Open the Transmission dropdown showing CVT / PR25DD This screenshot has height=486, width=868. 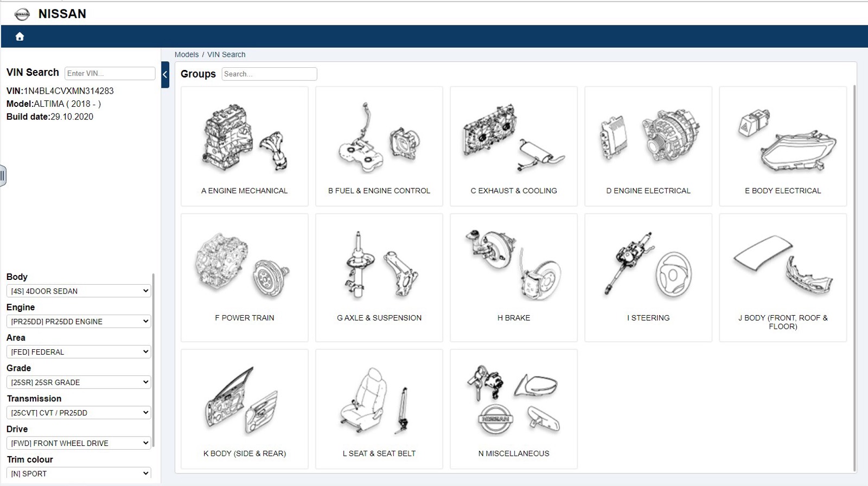[x=79, y=412]
